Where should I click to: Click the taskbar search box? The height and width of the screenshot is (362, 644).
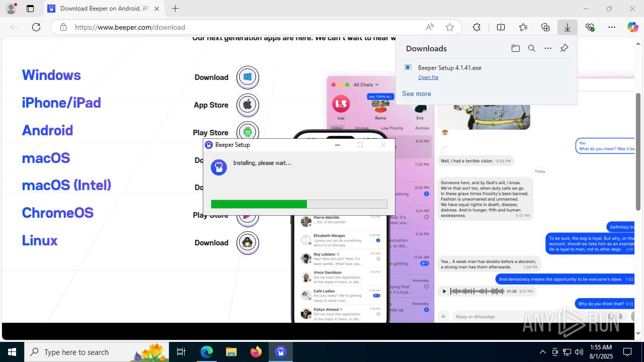97,352
